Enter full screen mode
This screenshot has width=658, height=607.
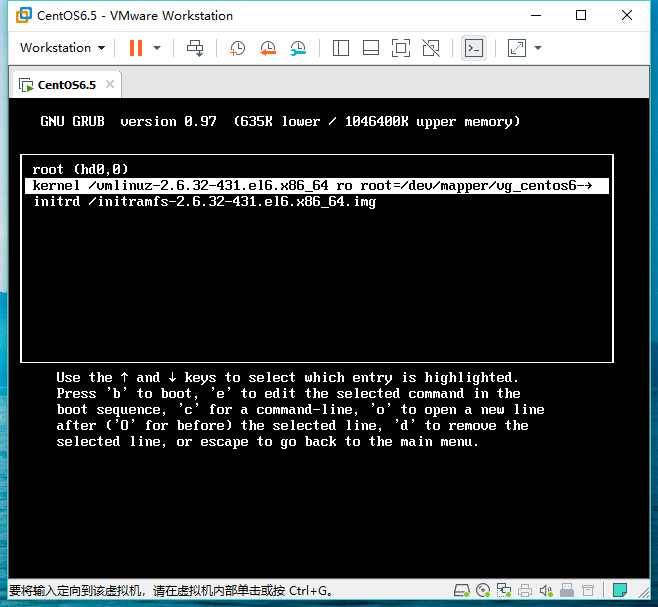(x=401, y=48)
